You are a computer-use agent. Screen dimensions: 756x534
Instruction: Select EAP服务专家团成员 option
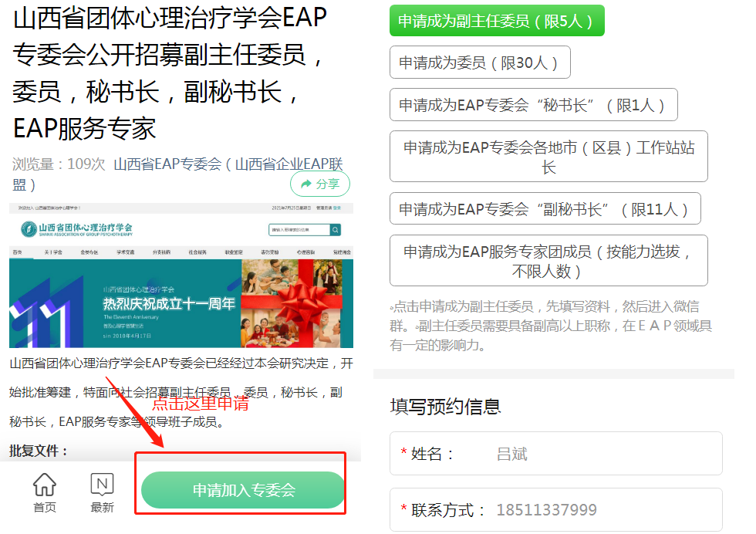548,261
